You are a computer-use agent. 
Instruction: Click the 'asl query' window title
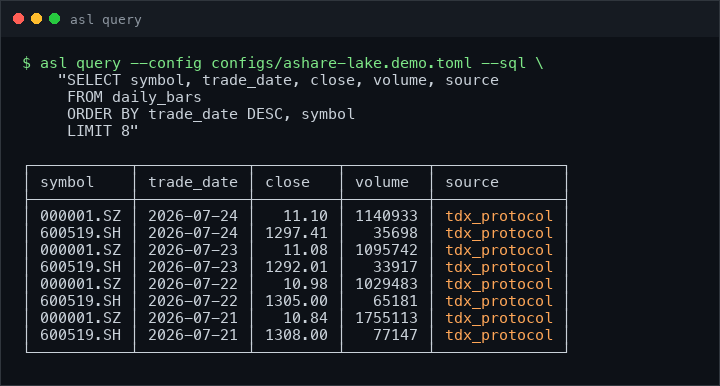point(106,20)
